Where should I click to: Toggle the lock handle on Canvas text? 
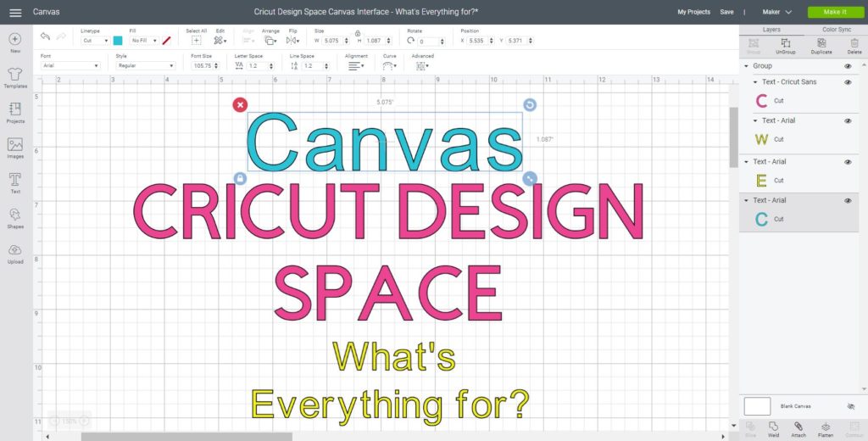click(x=240, y=178)
